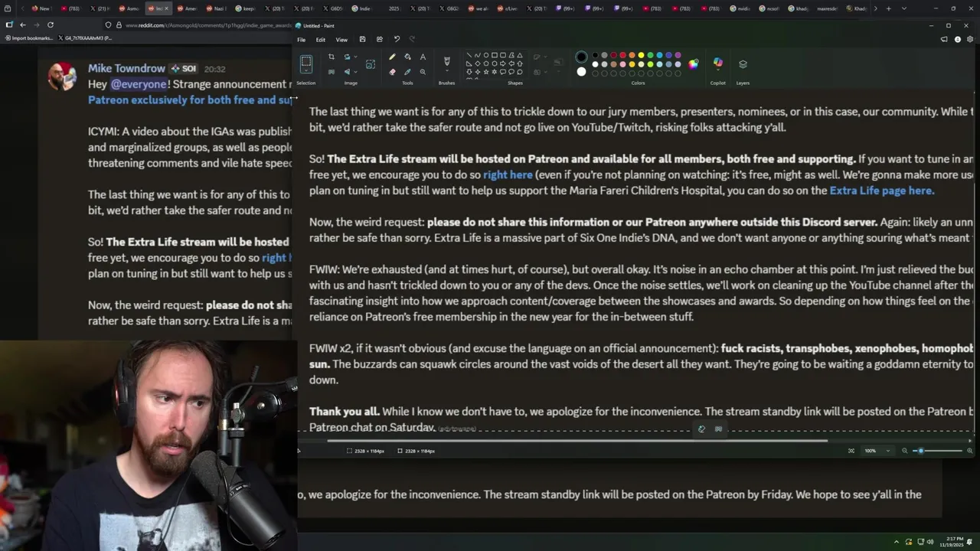Choose the five-point star shape

coord(486,72)
